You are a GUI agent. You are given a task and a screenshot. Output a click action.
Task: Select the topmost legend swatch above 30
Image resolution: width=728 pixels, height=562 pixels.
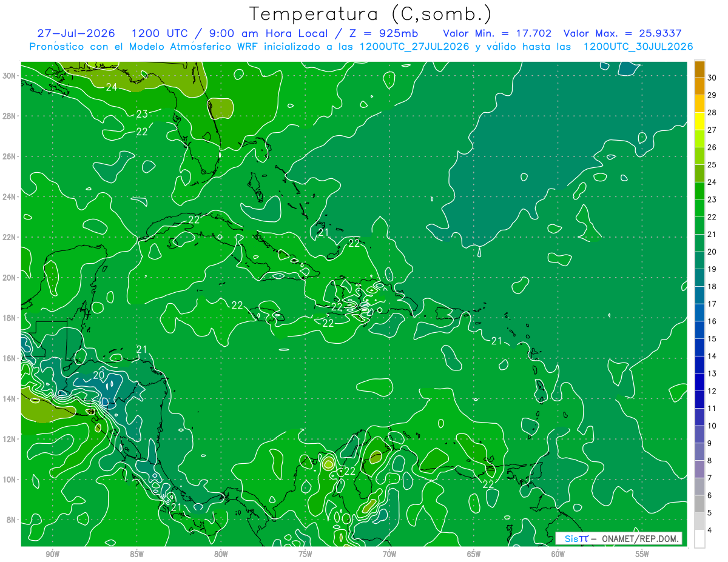tap(699, 69)
